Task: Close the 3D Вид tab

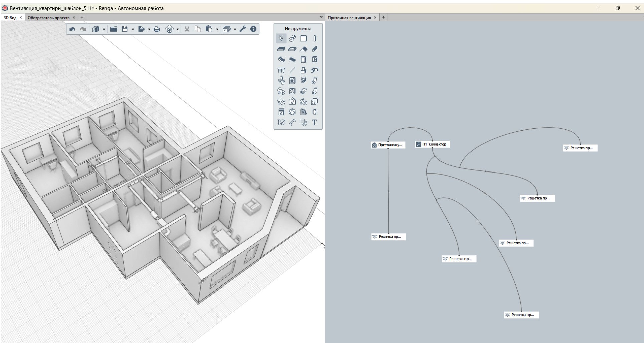Action: [x=21, y=18]
